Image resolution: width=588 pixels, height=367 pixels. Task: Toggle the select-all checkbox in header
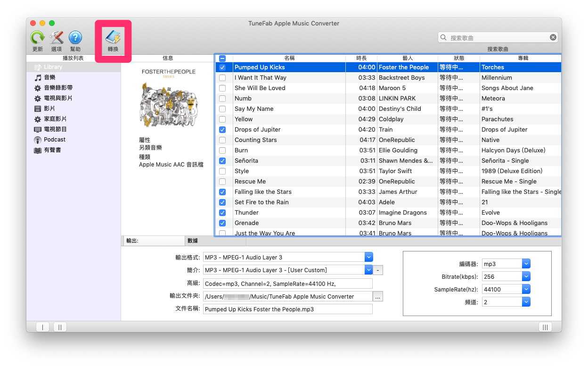[222, 58]
